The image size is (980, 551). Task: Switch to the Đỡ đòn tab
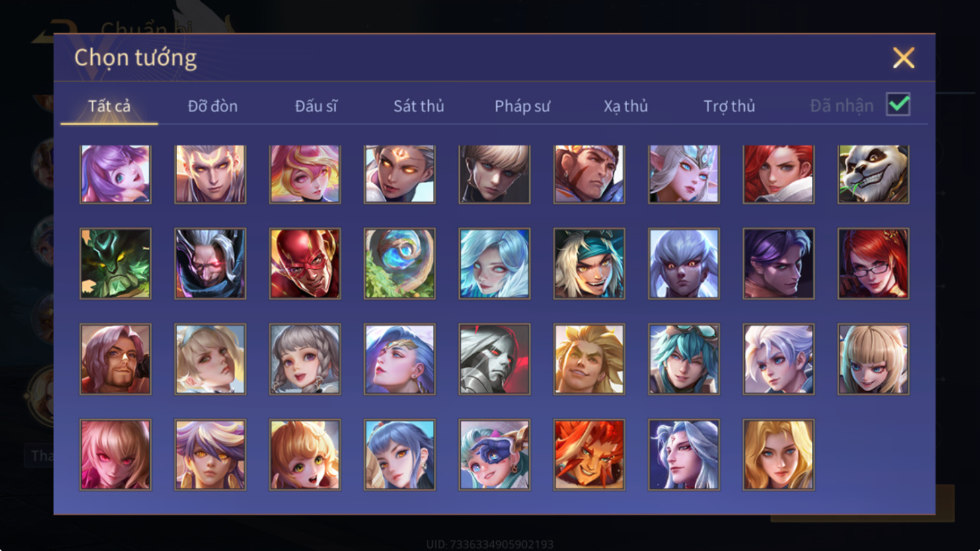[213, 106]
